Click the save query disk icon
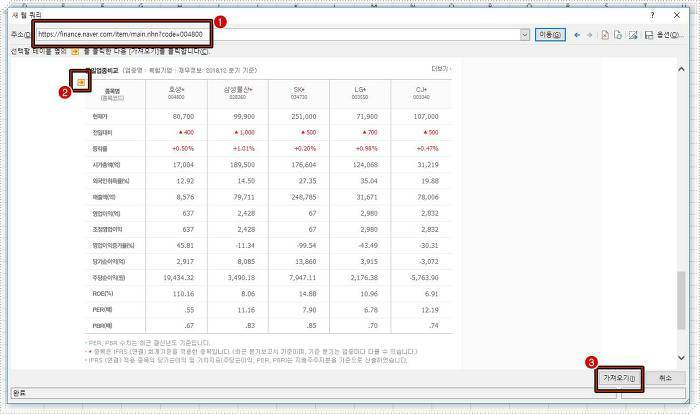 pyautogui.click(x=649, y=35)
